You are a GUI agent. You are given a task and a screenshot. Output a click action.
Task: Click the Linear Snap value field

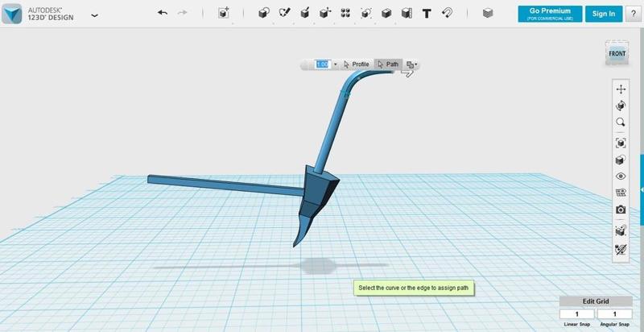coord(577,313)
